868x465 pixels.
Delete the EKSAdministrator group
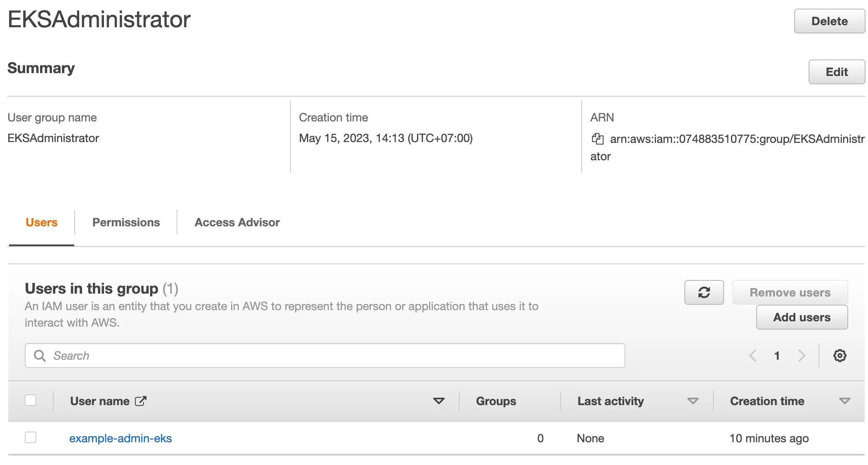[829, 21]
